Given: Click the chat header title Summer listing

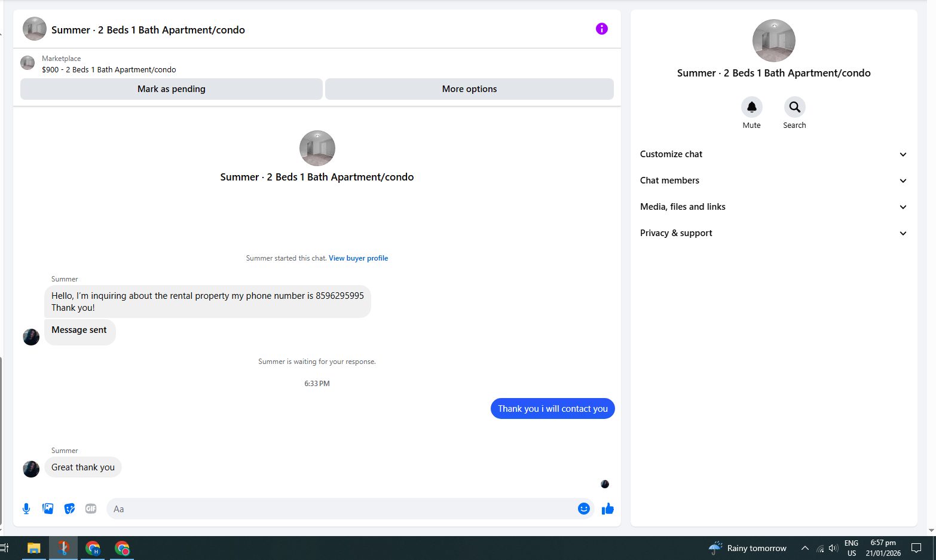Looking at the screenshot, I should point(148,30).
